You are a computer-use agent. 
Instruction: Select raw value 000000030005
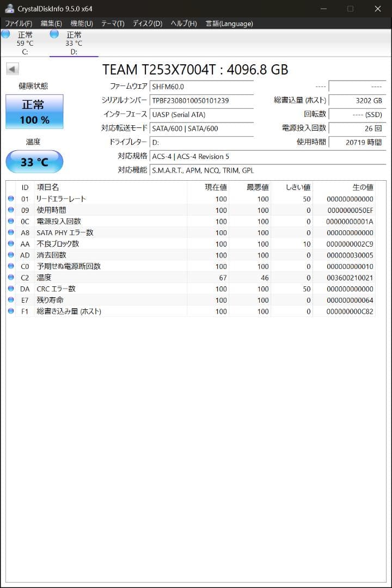pyautogui.click(x=350, y=255)
